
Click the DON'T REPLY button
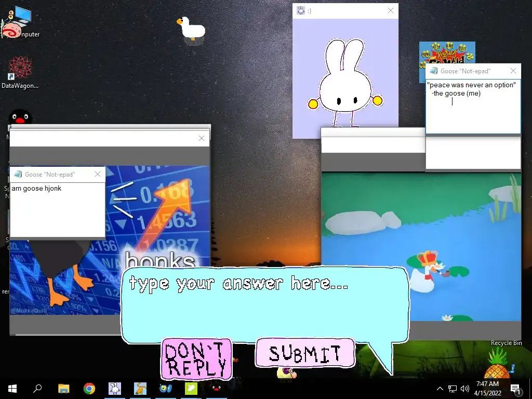tap(197, 360)
